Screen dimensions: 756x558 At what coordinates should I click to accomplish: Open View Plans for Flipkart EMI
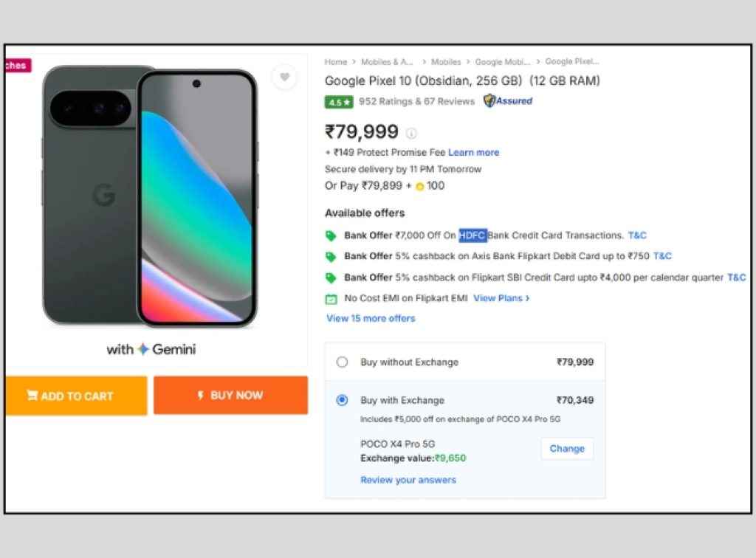click(x=501, y=299)
